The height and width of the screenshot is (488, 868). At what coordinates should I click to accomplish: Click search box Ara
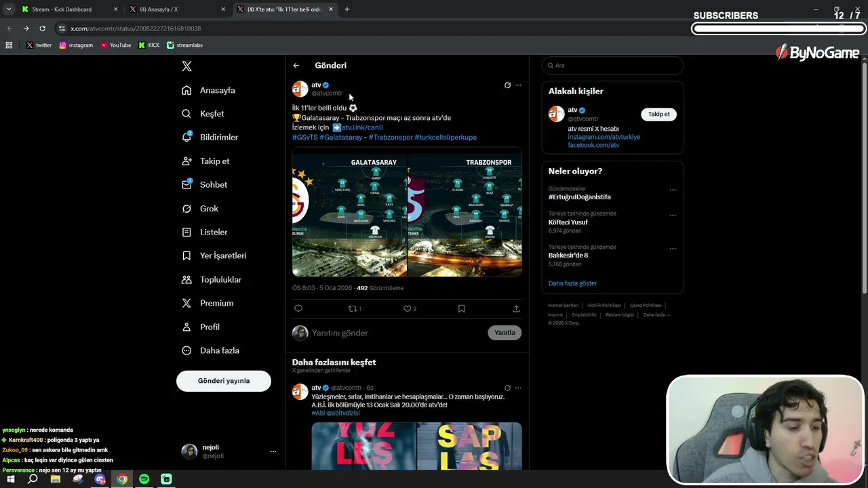pyautogui.click(x=612, y=66)
